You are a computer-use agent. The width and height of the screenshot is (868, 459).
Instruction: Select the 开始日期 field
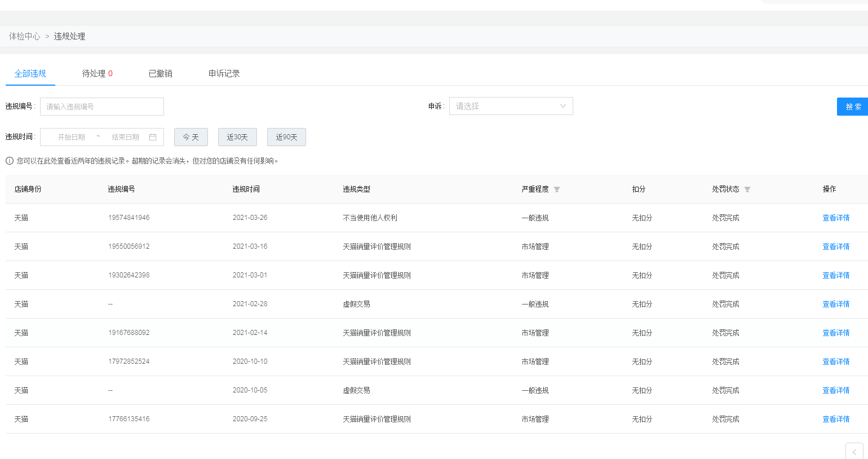(x=72, y=137)
